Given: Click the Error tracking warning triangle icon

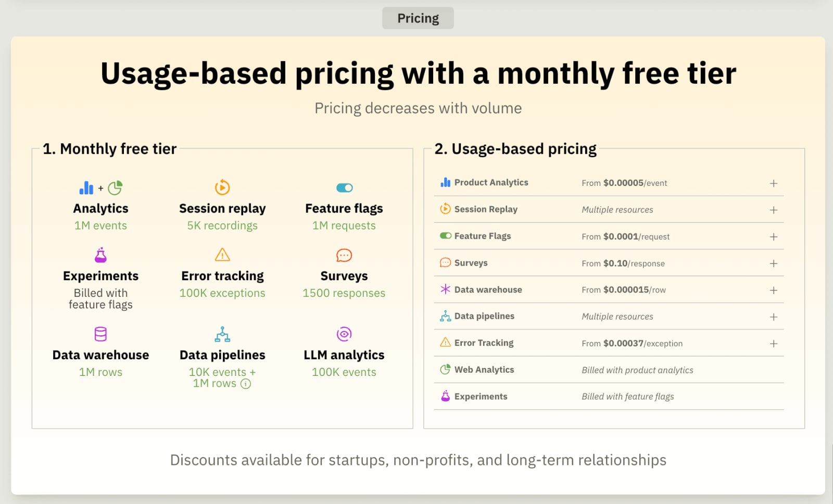Looking at the screenshot, I should [x=222, y=255].
